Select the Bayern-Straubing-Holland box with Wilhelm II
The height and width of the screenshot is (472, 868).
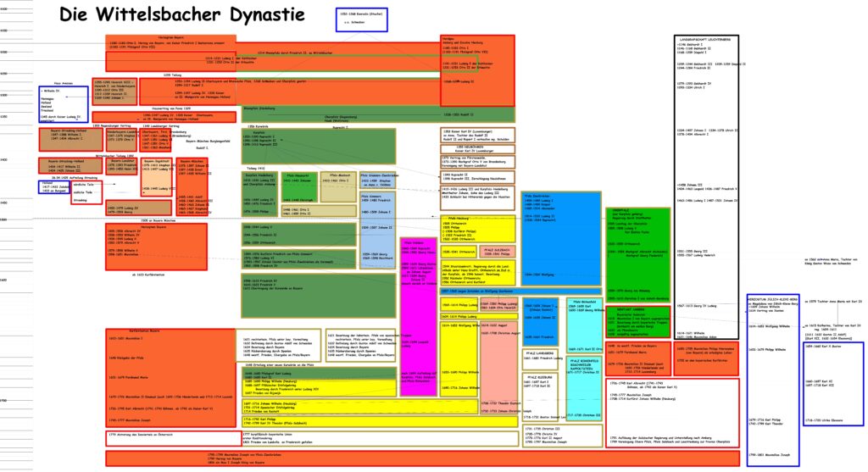(x=70, y=165)
